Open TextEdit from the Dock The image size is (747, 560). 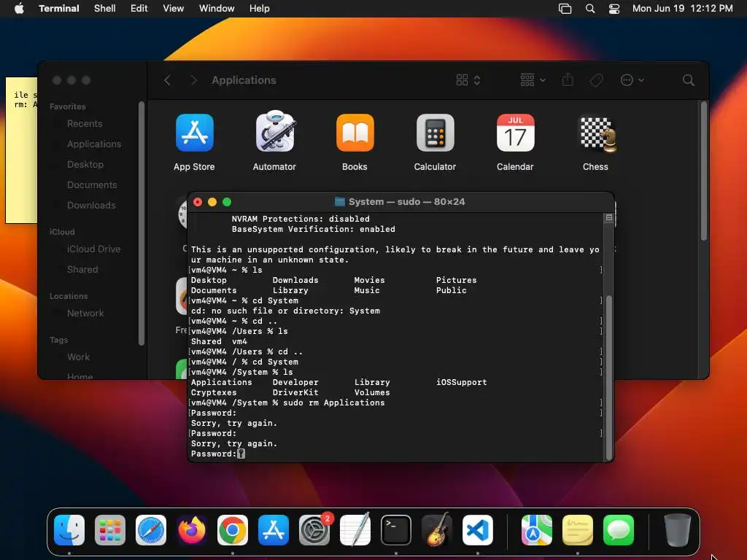point(355,529)
